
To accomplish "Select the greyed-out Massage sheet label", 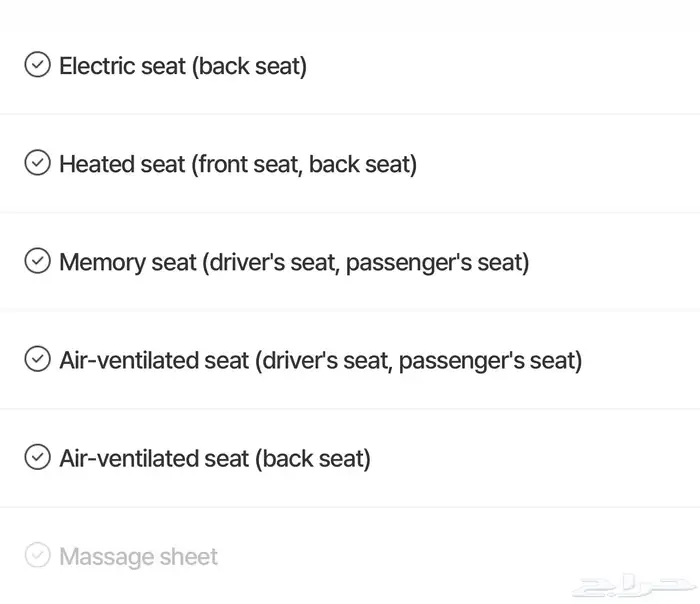I will (138, 557).
